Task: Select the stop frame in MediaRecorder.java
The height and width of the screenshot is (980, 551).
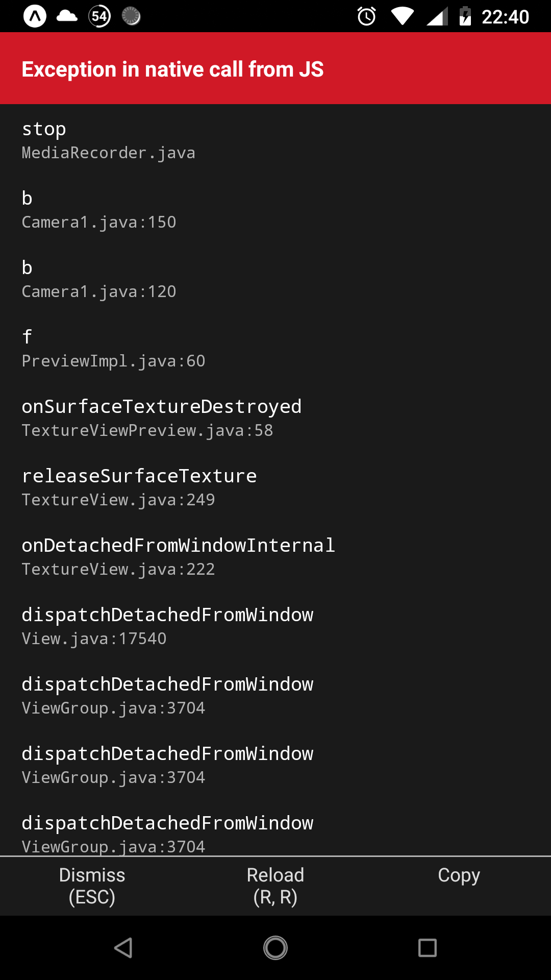Action: [x=108, y=140]
